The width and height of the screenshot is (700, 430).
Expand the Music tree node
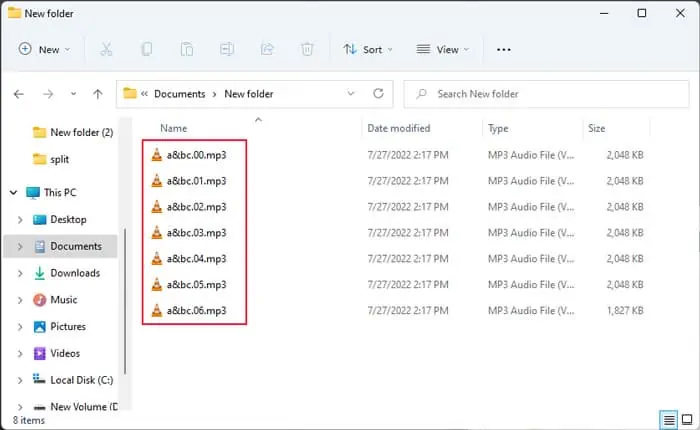[x=20, y=300]
